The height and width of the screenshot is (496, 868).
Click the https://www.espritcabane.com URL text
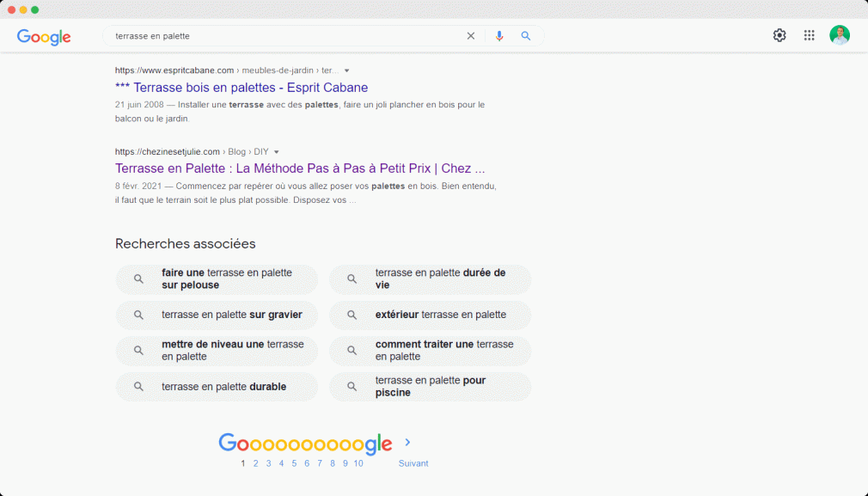point(174,70)
